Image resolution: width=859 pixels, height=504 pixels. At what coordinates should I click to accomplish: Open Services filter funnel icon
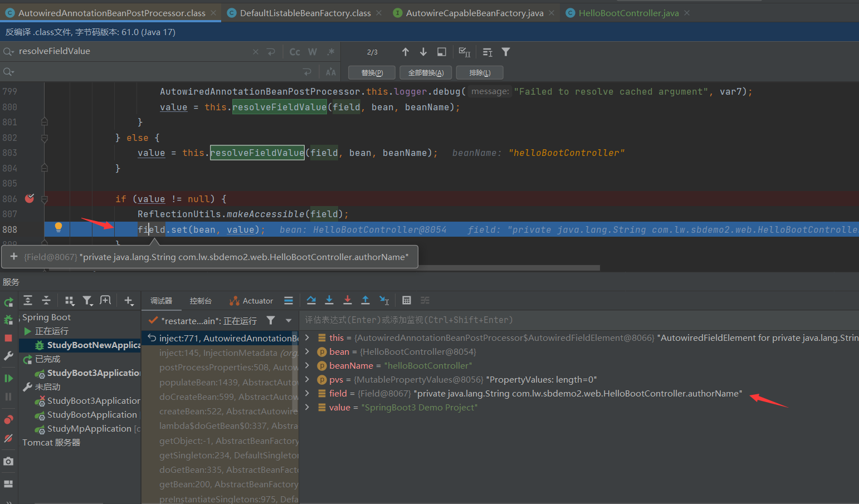click(x=87, y=301)
